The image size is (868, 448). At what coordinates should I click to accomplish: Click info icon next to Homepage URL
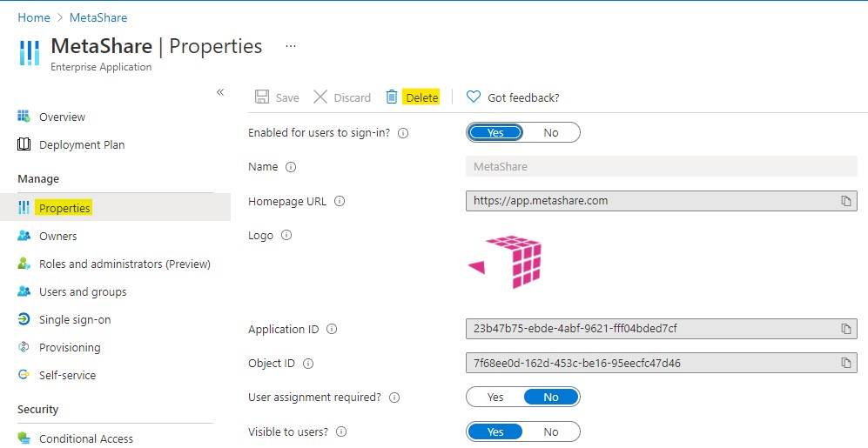[340, 201]
